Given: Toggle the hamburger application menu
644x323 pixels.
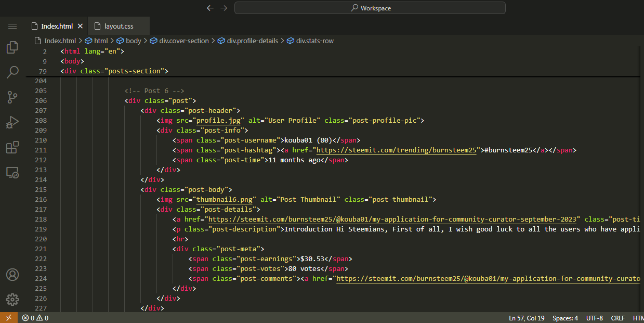Looking at the screenshot, I should point(12,26).
